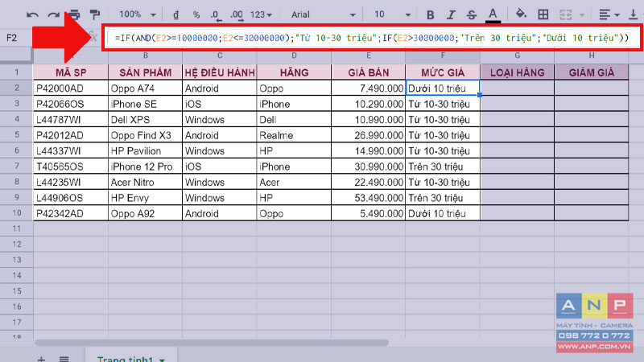Click the Merge cells icon
Image resolution: width=644 pixels, height=362 pixels.
[x=566, y=14]
